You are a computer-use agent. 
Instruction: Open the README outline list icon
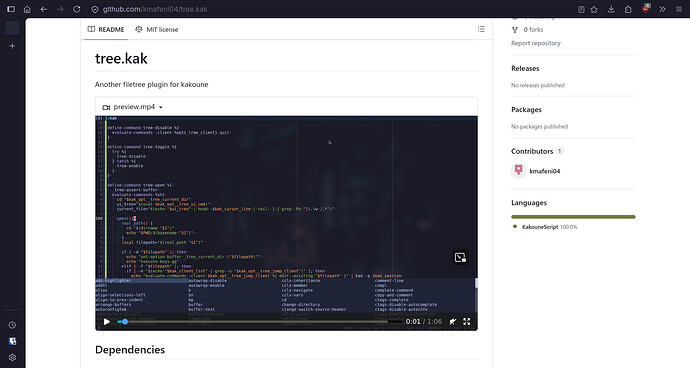[x=481, y=29]
